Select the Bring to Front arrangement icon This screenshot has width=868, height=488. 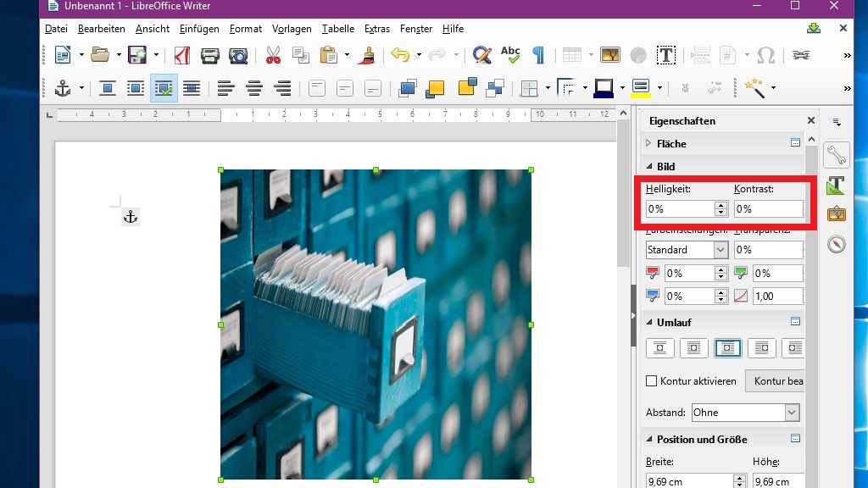[409, 87]
